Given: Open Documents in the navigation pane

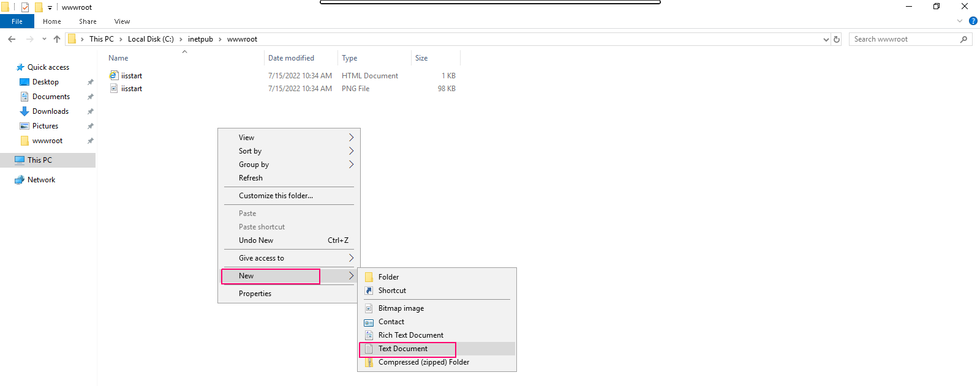Looking at the screenshot, I should coord(51,97).
